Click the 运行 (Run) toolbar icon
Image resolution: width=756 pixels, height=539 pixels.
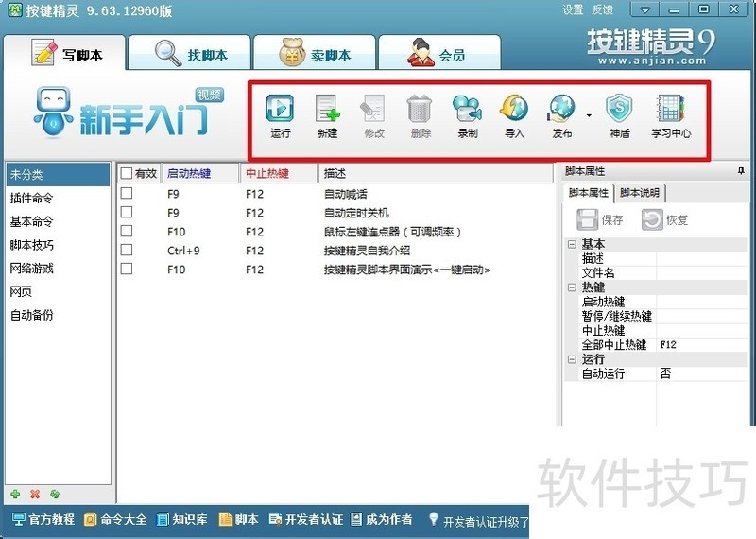point(280,115)
